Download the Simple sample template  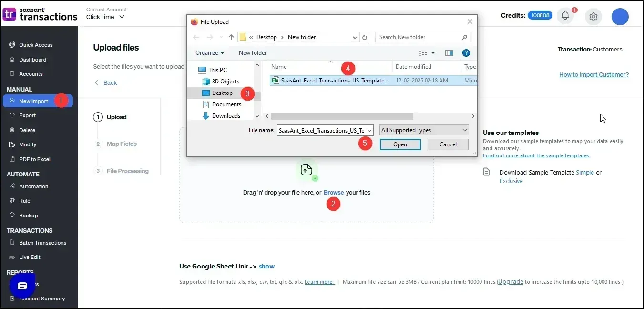tap(585, 173)
